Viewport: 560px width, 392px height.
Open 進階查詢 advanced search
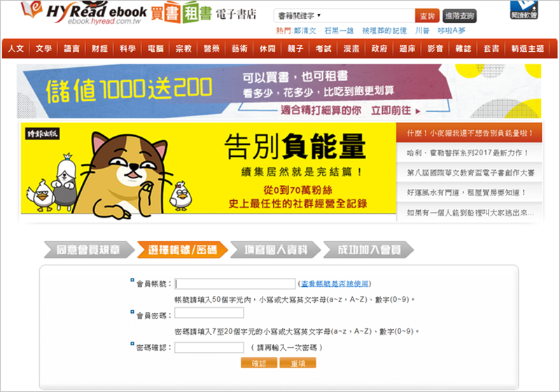459,16
